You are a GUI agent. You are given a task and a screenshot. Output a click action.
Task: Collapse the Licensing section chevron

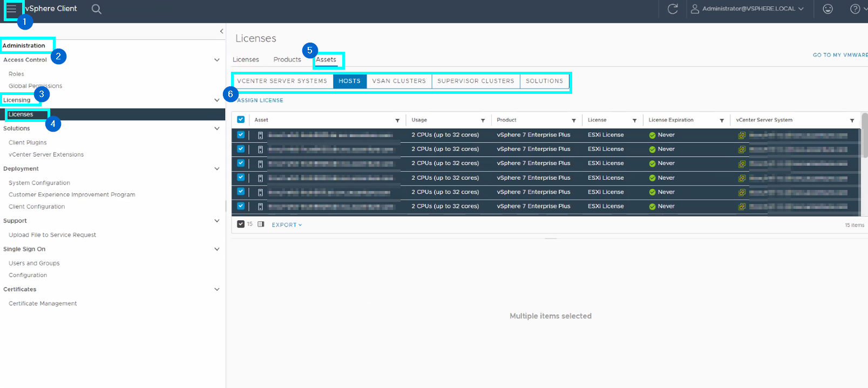coord(217,100)
